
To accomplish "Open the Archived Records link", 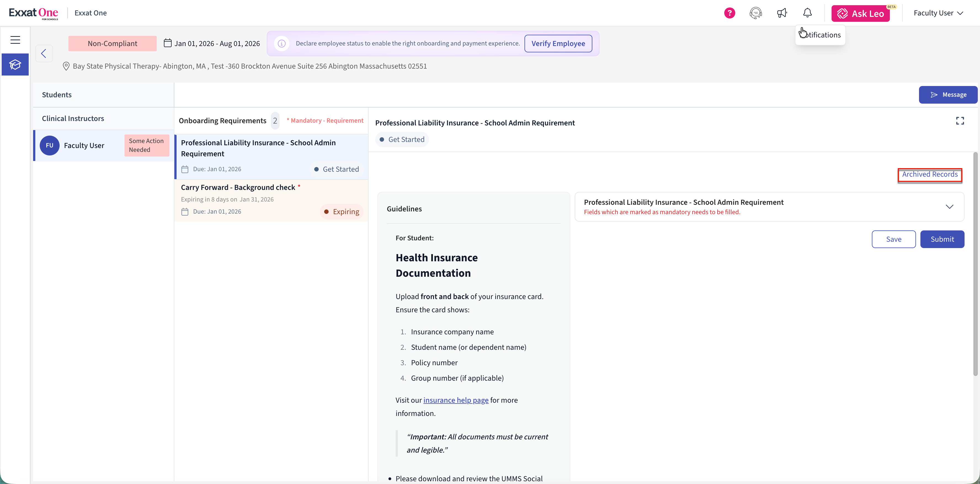I will point(930,174).
